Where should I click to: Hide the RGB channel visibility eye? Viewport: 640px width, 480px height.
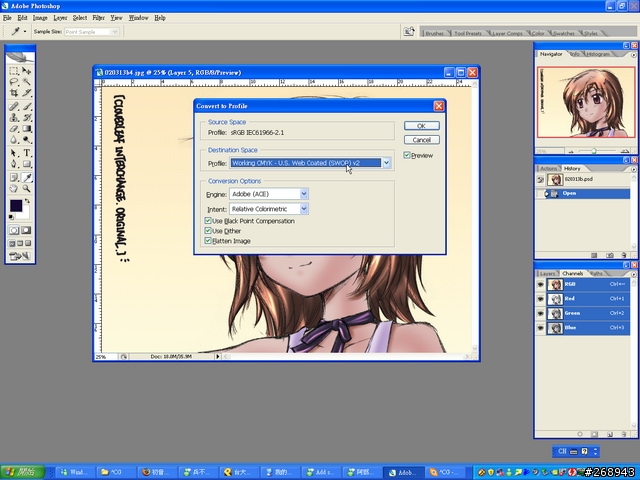(x=540, y=284)
